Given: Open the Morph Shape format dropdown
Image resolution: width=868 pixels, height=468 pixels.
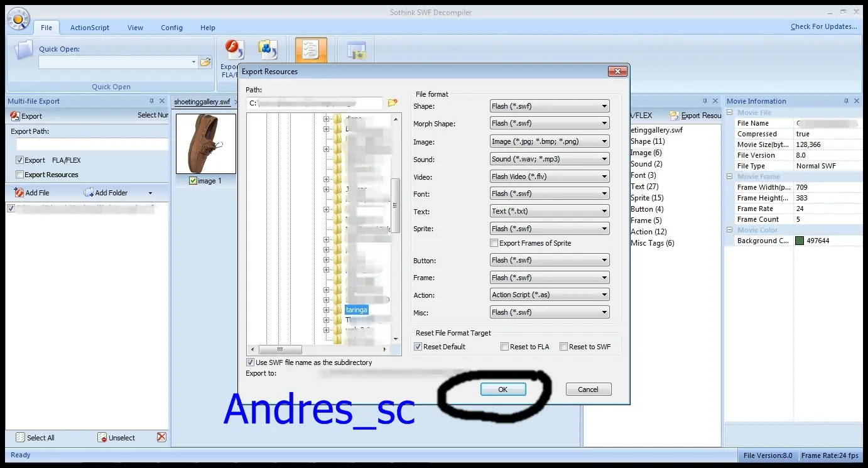Looking at the screenshot, I should pyautogui.click(x=550, y=123).
